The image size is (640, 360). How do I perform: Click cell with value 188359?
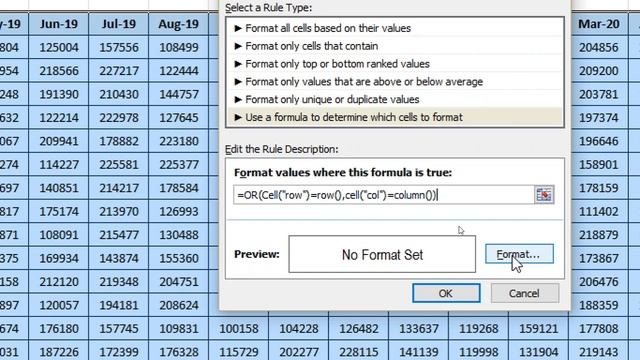(599, 306)
